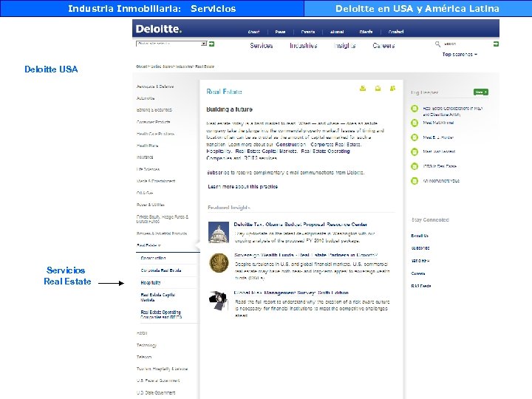Click the print page icon
The width and height of the screenshot is (532, 399).
[363, 89]
